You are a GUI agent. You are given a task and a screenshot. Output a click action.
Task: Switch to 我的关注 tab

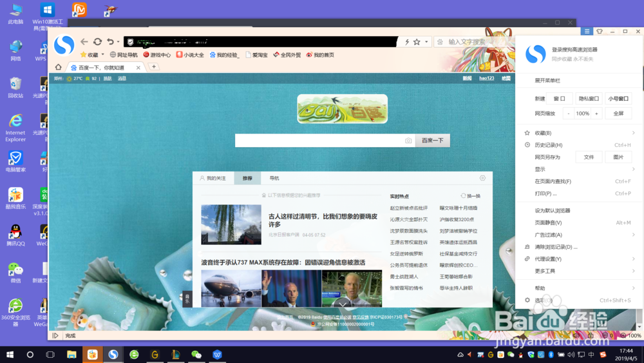(x=213, y=178)
